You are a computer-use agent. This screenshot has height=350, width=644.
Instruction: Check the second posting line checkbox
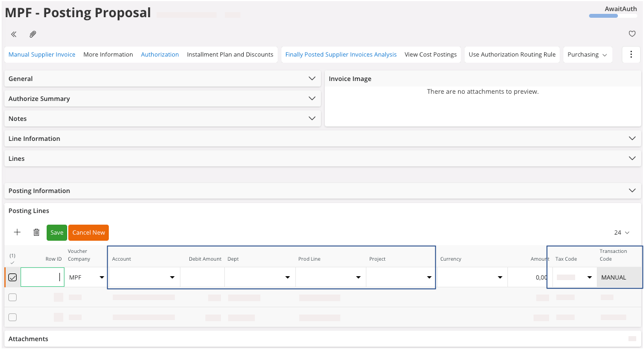point(13,297)
